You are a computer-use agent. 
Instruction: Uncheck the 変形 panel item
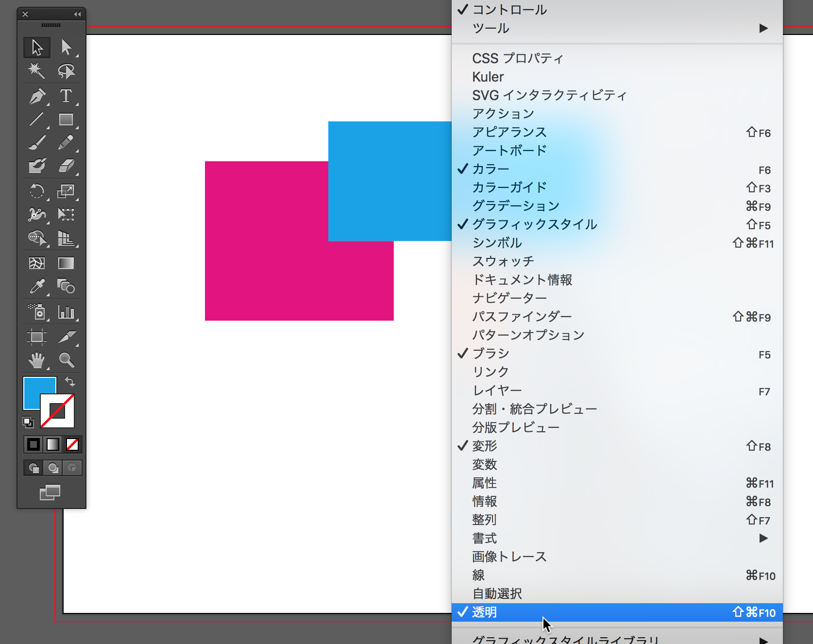617,446
